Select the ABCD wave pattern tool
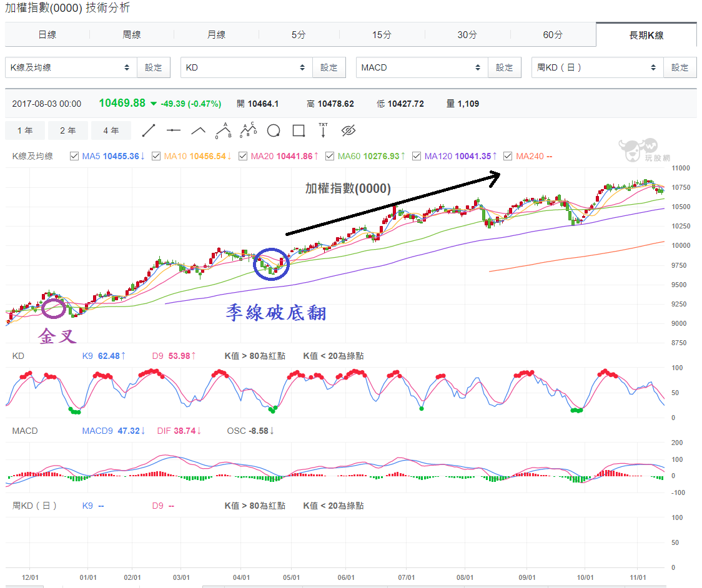The image size is (702, 588). point(249,130)
